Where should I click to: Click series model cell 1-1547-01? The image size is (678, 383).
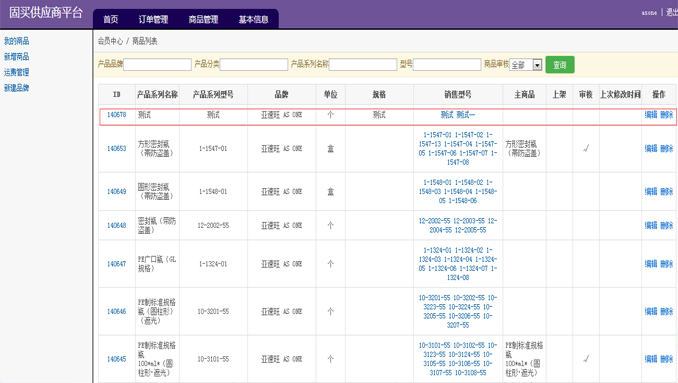[x=213, y=148]
